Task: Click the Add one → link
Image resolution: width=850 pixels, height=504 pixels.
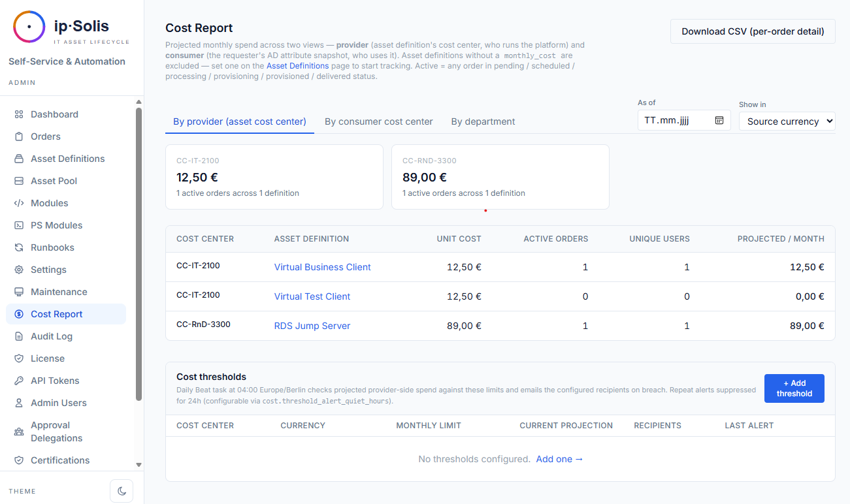Action: (559, 459)
